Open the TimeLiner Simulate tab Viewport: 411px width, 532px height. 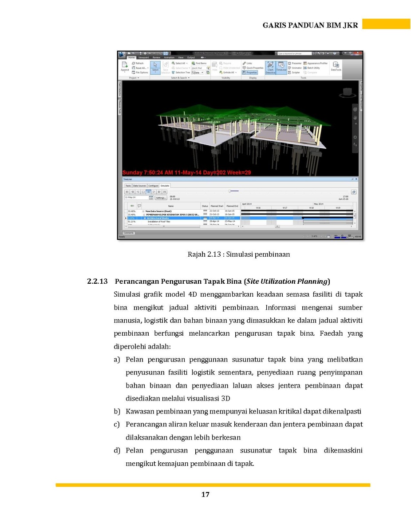click(x=165, y=186)
